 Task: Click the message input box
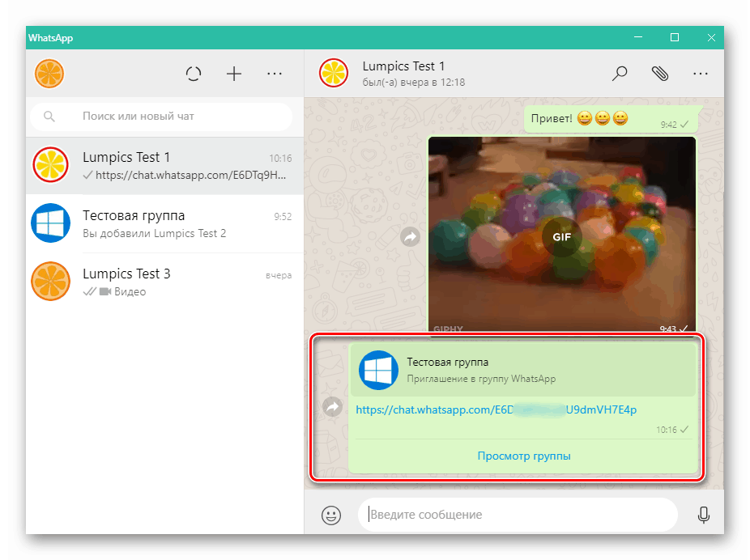point(518,514)
